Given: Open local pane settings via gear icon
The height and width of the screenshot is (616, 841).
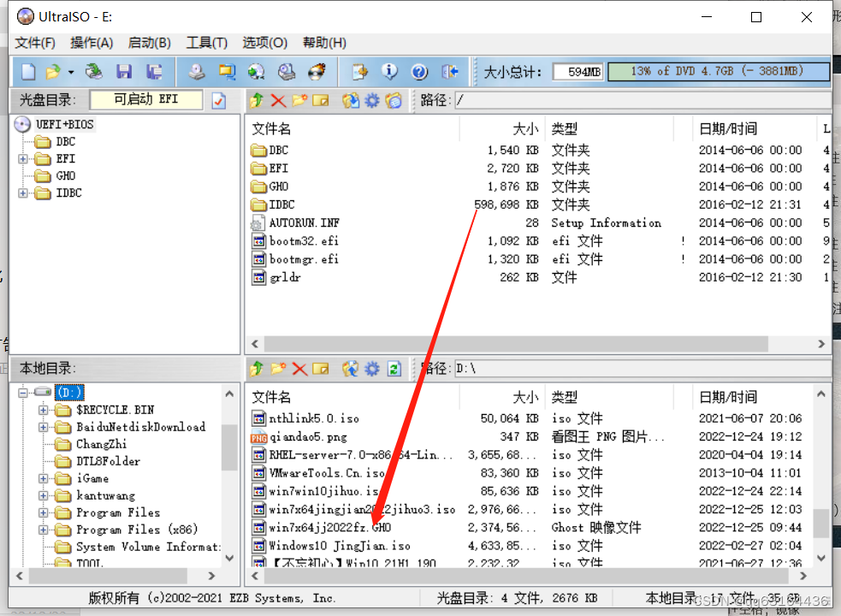Looking at the screenshot, I should pos(372,369).
